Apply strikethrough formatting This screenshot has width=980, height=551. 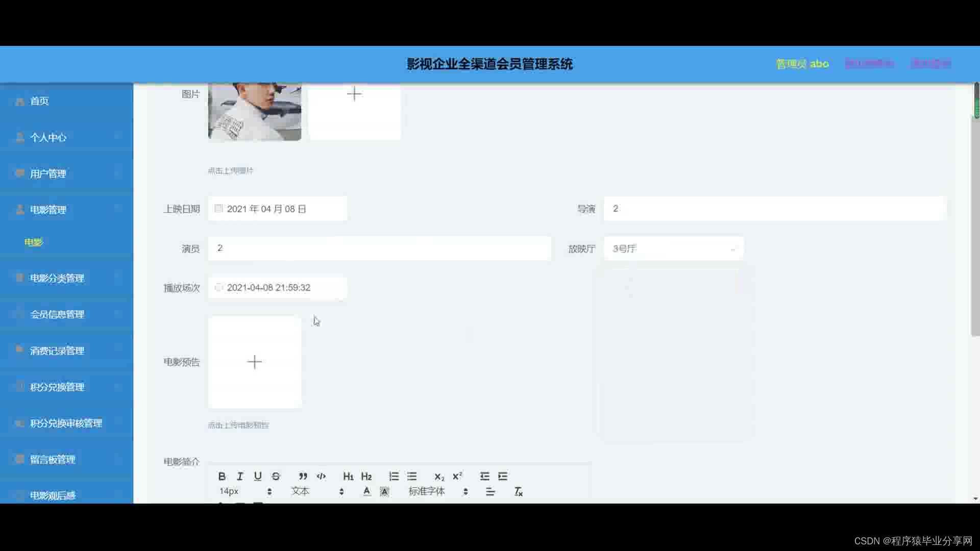pyautogui.click(x=276, y=476)
